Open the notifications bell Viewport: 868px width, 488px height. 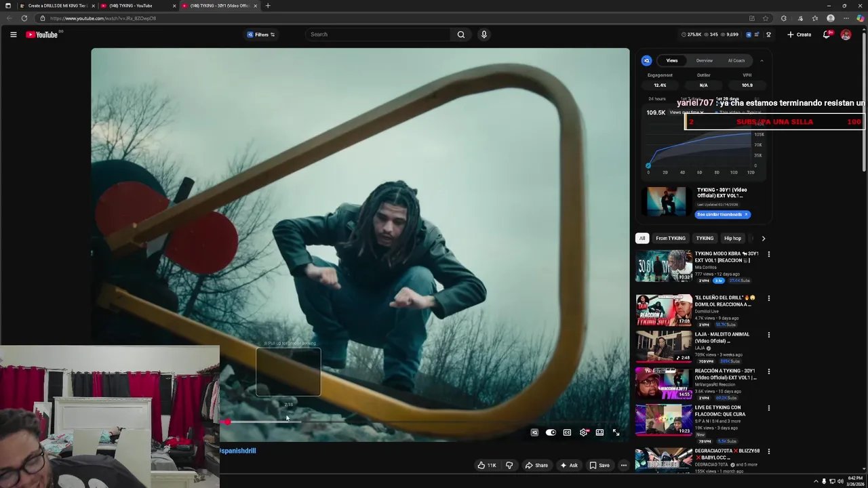(x=827, y=35)
